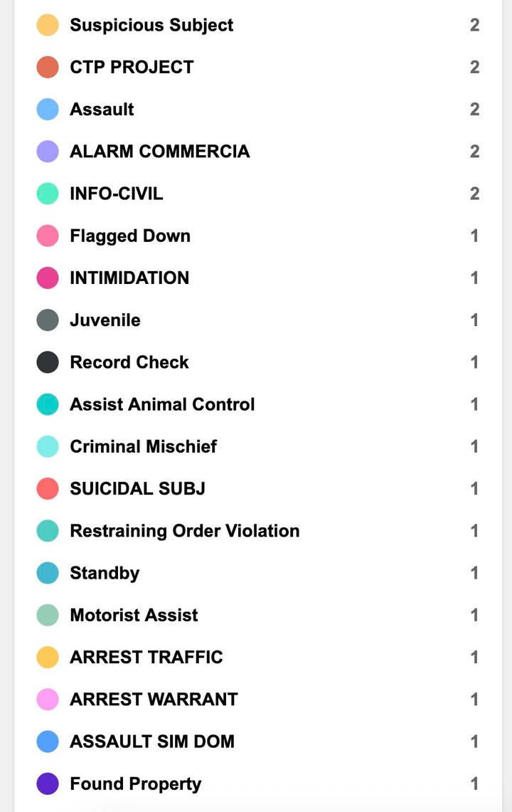512x812 pixels.
Task: Click the ARREST TRAFFIC yellow dot
Action: [48, 658]
